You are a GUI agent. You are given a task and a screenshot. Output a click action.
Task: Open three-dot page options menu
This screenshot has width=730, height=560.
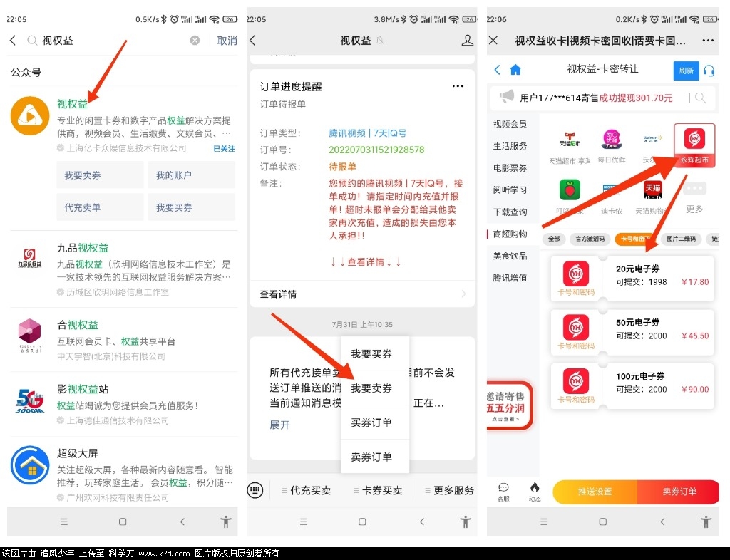pyautogui.click(x=708, y=41)
